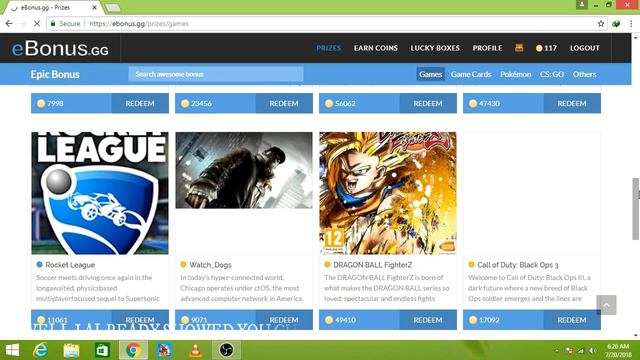Open the Windows Start button
640x360 pixels.
12,350
